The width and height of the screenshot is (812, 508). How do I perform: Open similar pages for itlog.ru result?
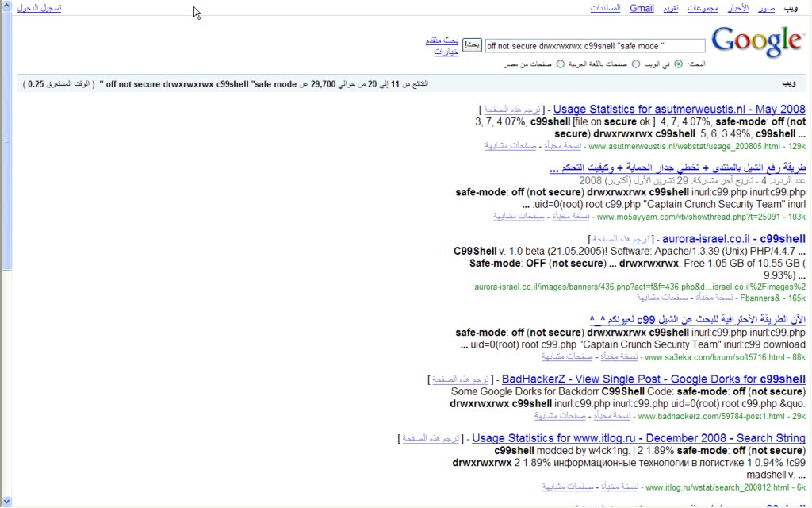click(568, 487)
